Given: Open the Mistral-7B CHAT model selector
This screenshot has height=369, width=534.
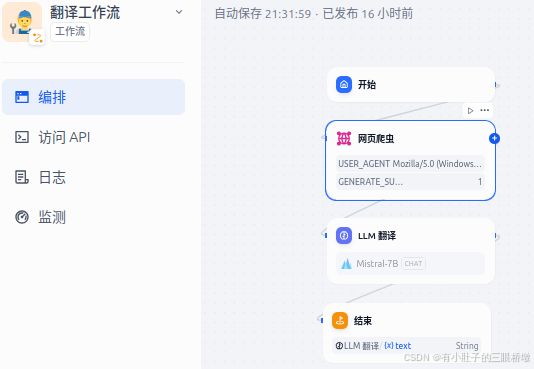Looking at the screenshot, I should click(410, 263).
